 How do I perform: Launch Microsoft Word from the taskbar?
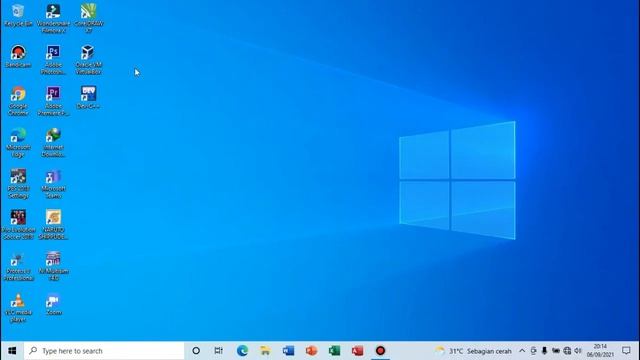pos(288,351)
